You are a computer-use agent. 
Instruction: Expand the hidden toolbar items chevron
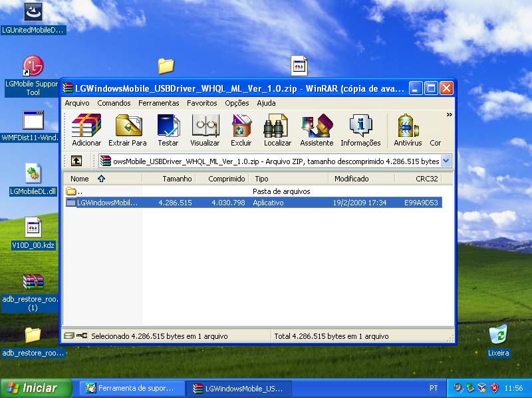(450, 115)
